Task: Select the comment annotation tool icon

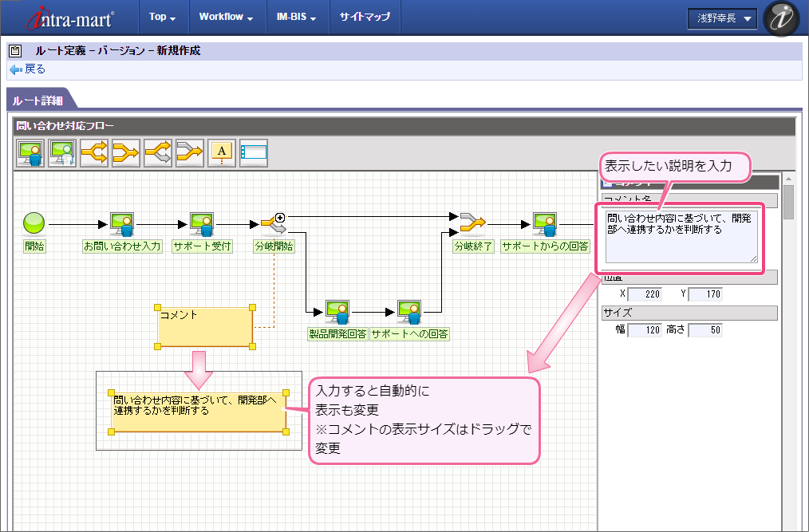Action: tap(222, 152)
